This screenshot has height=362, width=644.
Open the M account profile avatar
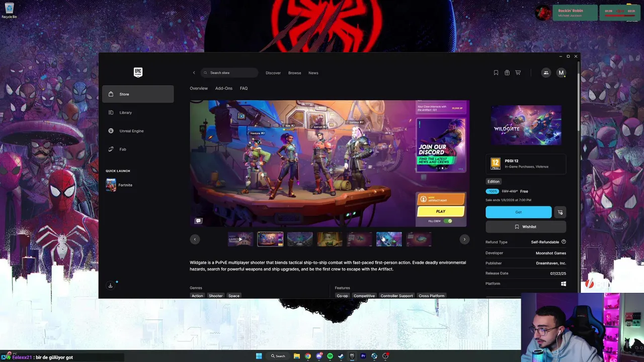(561, 73)
